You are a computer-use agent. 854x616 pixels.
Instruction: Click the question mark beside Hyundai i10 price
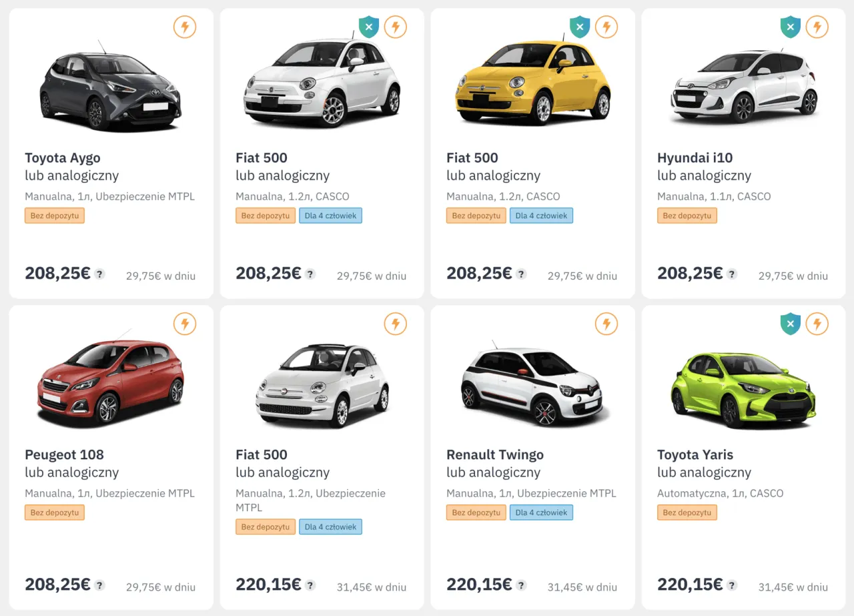(x=732, y=274)
